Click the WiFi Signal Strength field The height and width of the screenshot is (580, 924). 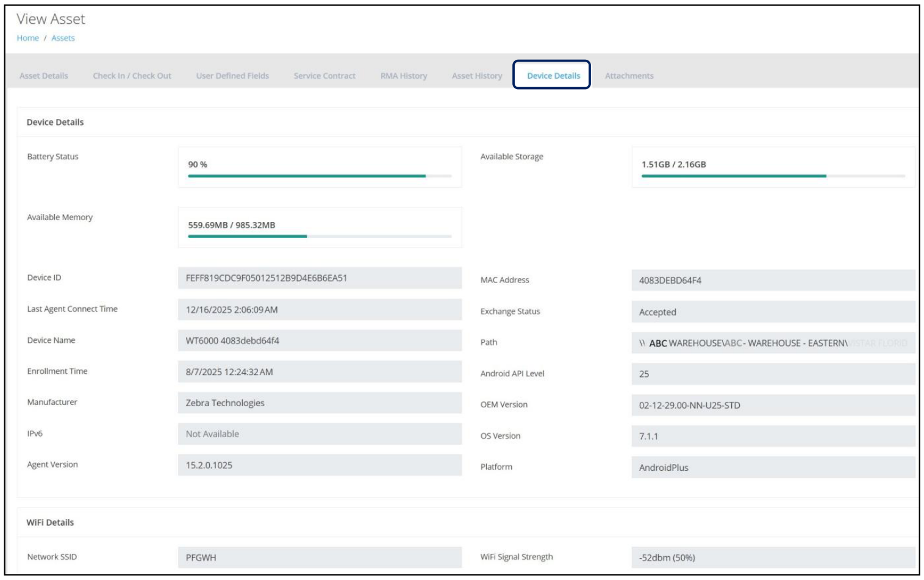click(x=773, y=557)
